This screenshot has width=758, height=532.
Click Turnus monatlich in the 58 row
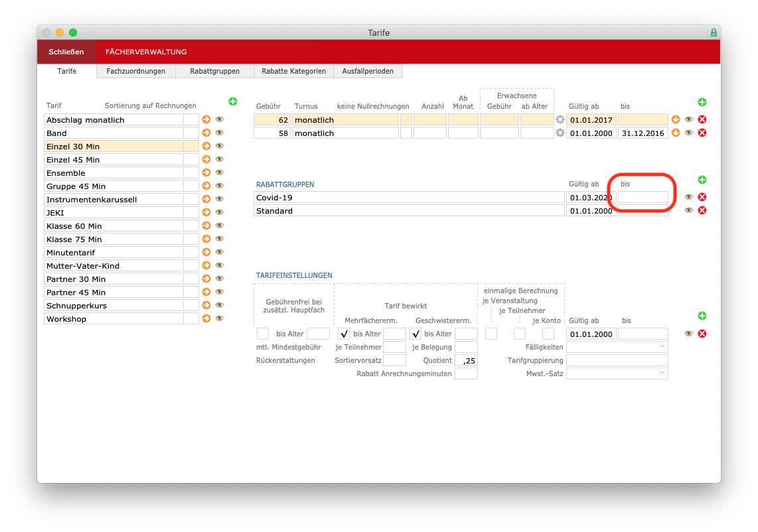(x=345, y=133)
